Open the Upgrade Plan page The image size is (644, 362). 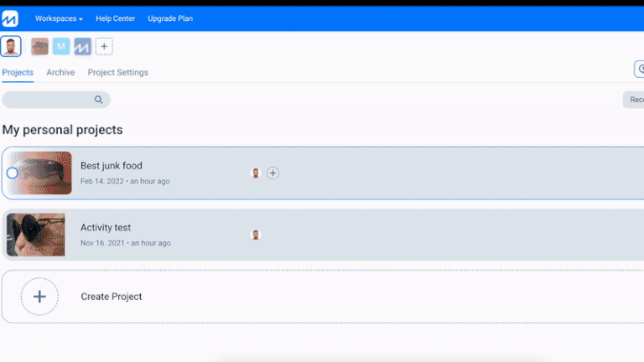coord(170,18)
